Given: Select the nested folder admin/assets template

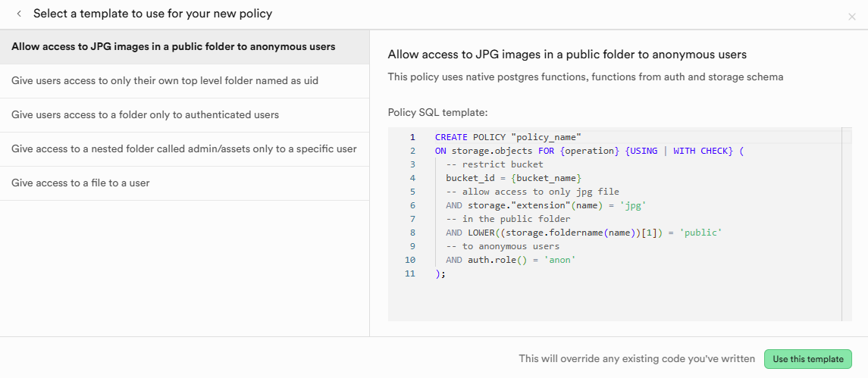Looking at the screenshot, I should pyautogui.click(x=185, y=149).
